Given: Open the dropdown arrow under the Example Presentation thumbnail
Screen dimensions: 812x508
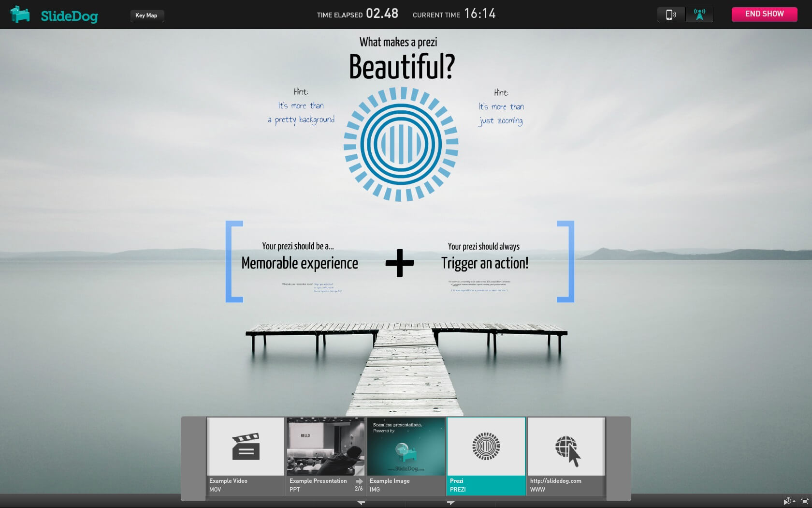Looking at the screenshot, I should click(360, 502).
